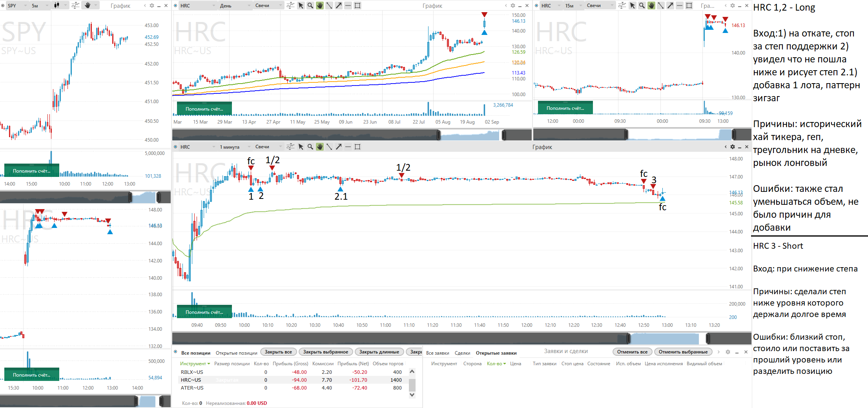Open the 5м timeframe dropdown for SPY
This screenshot has height=408, width=868.
tap(40, 5)
